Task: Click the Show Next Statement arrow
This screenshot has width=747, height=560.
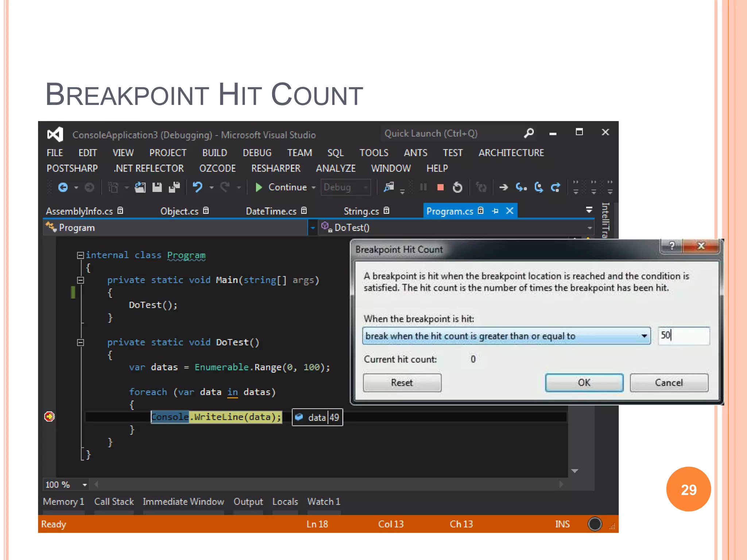Action: [504, 187]
